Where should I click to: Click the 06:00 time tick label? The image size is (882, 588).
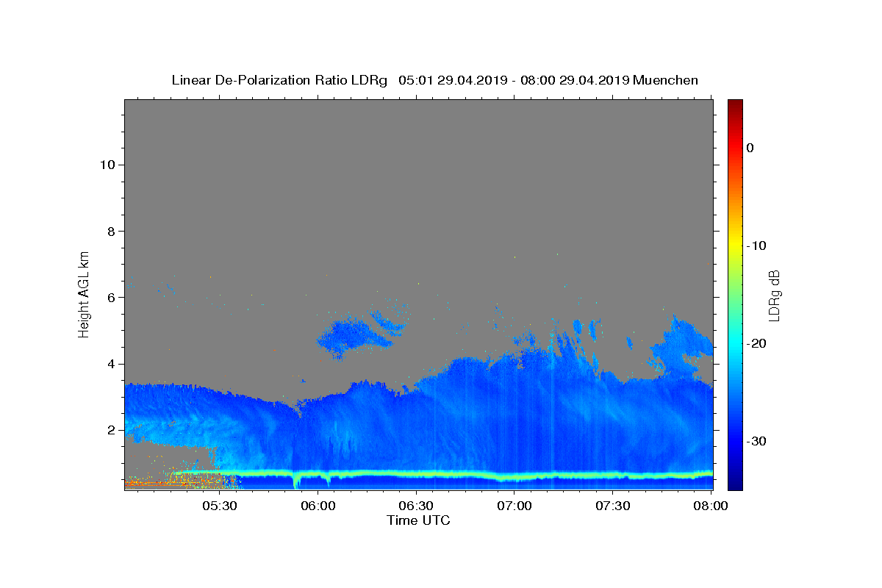(319, 506)
